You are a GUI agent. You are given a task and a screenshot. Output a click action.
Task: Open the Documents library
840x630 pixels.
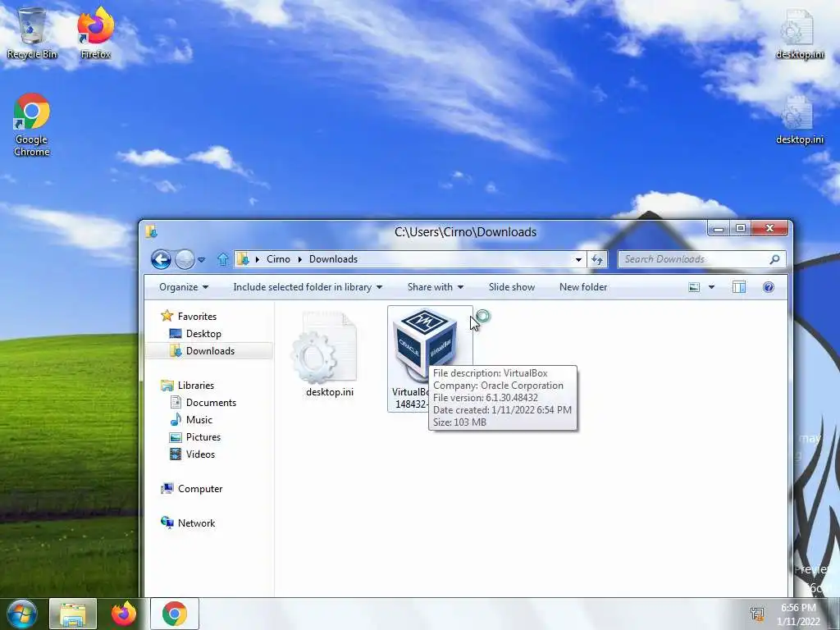pyautogui.click(x=203, y=402)
